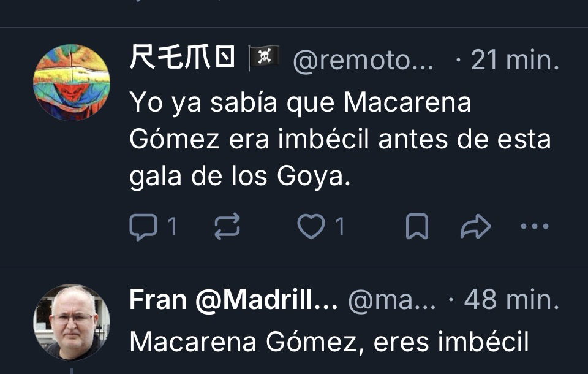
Task: Open the @remoto... handle
Action: pos(364,60)
